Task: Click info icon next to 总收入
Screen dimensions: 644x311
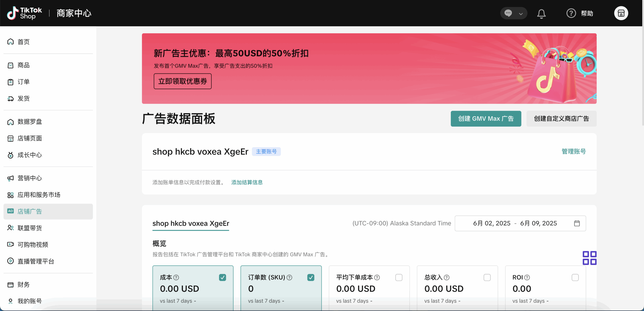Action: pyautogui.click(x=447, y=278)
